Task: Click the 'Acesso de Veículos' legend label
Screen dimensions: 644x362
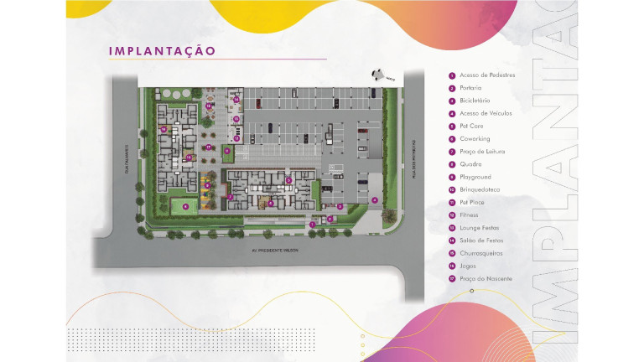Action: pyautogui.click(x=486, y=113)
